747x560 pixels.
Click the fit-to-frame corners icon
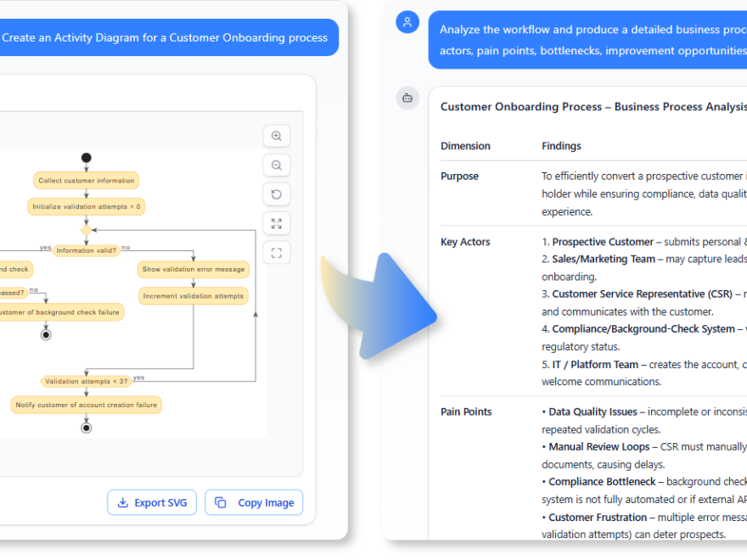[x=275, y=252]
